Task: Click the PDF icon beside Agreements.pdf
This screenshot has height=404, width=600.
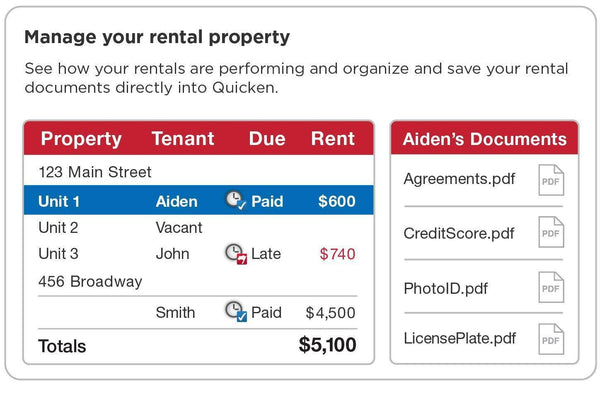Action: (x=551, y=180)
